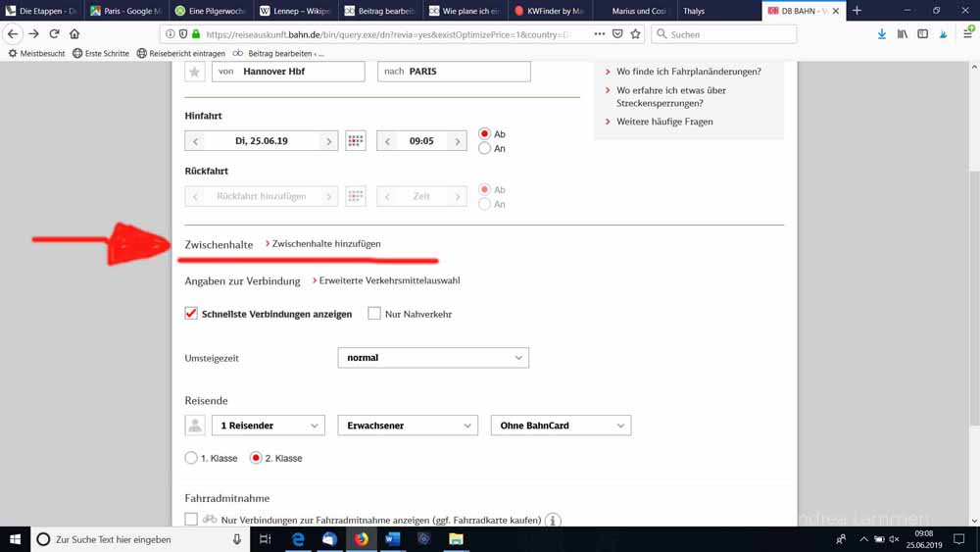Image resolution: width=980 pixels, height=552 pixels.
Task: Switch to the Paris - Google Maps tab
Action: tap(127, 11)
